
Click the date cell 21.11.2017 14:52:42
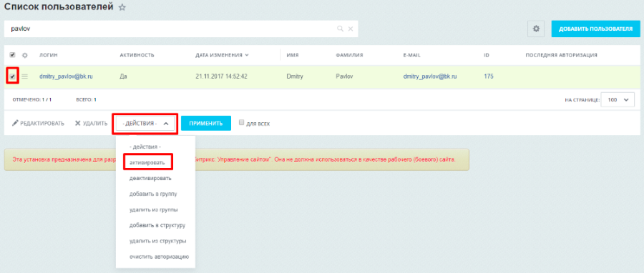(x=221, y=76)
